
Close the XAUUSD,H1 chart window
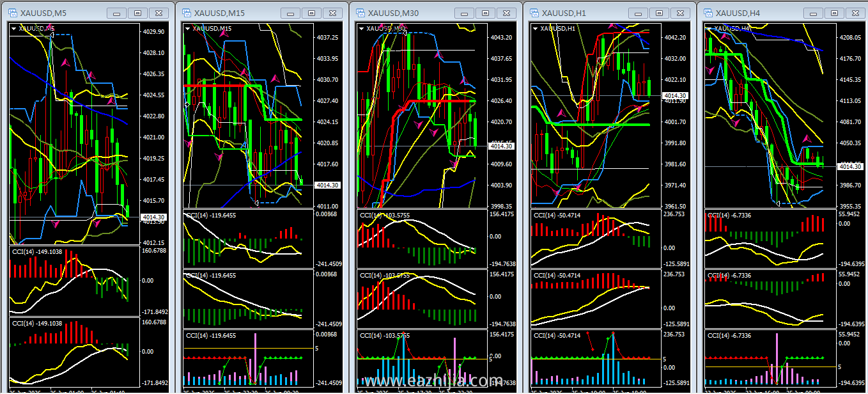pyautogui.click(x=679, y=13)
